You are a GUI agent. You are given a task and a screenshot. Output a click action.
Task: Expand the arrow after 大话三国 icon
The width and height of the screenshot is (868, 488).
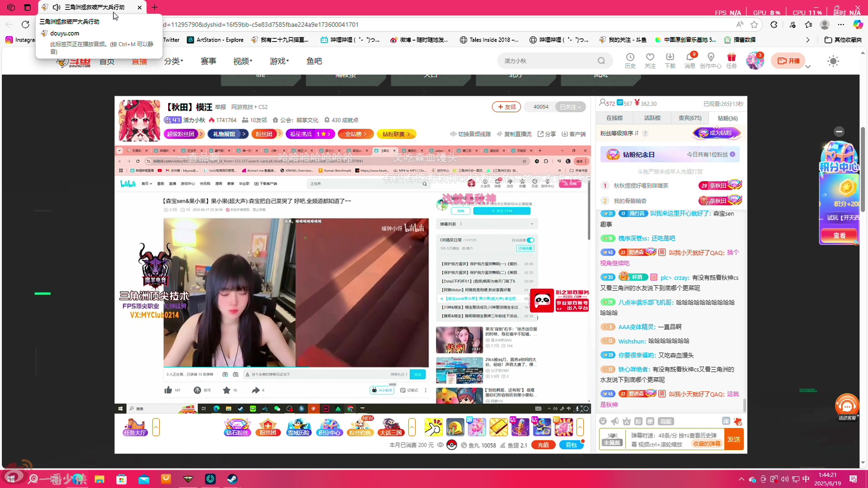[412, 427]
